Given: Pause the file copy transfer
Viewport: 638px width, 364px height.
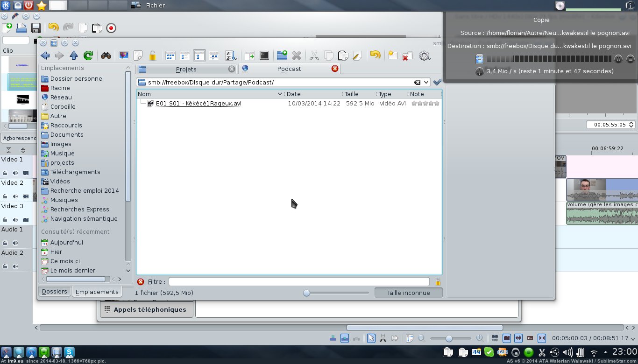Looking at the screenshot, I should click(x=618, y=59).
